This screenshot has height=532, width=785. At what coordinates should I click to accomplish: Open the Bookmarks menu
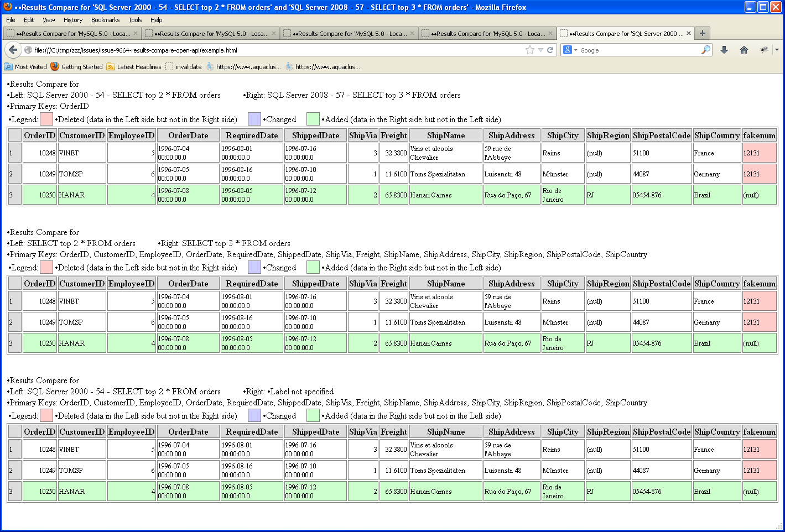pos(105,20)
